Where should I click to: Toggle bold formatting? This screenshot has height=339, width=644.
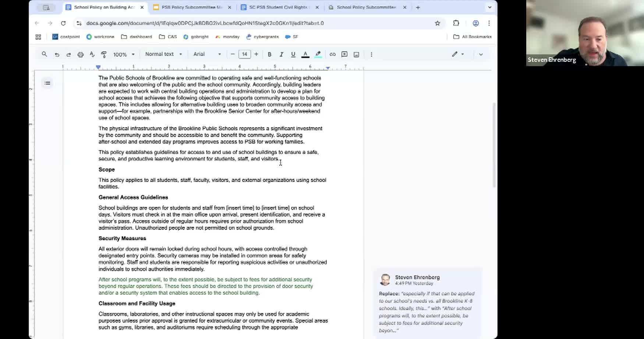(x=269, y=54)
